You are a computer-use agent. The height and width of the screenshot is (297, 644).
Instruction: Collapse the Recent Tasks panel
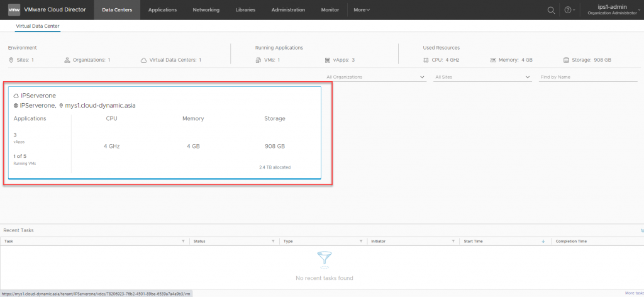click(641, 230)
